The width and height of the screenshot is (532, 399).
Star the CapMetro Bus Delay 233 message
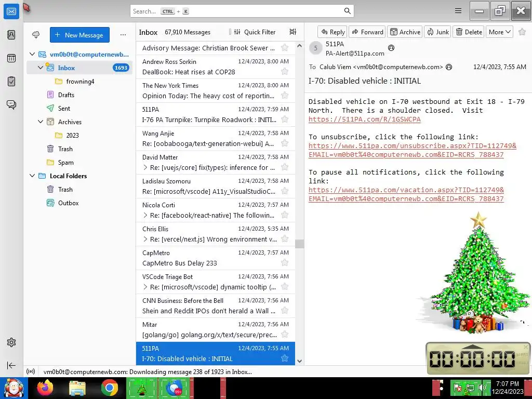pos(285,262)
